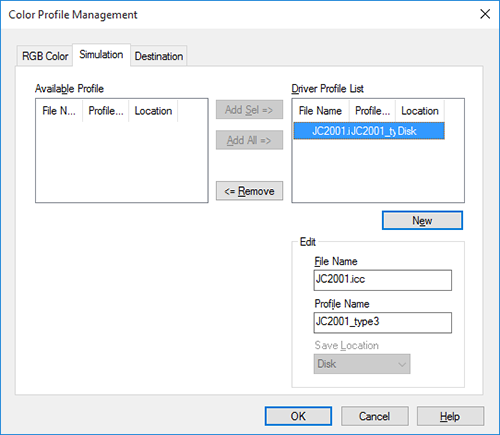The height and width of the screenshot is (435, 500).
Task: Sort Driver Profile List by Location column
Action: (420, 111)
